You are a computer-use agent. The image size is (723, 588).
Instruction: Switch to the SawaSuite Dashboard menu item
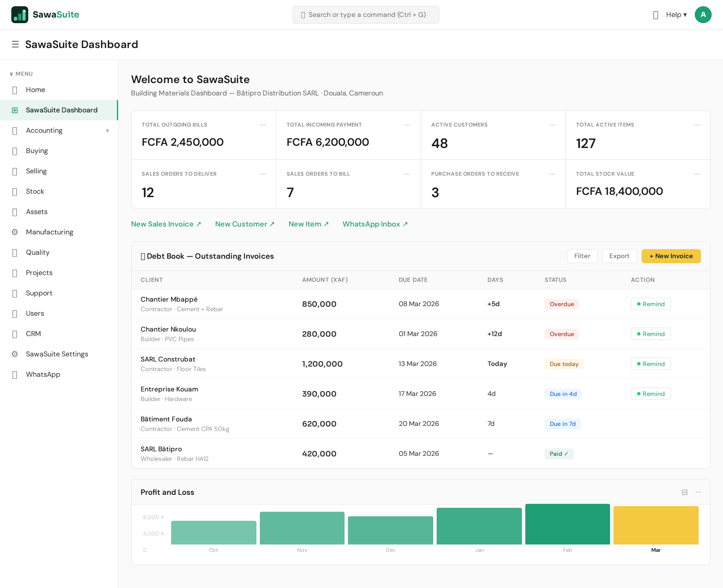pos(62,110)
